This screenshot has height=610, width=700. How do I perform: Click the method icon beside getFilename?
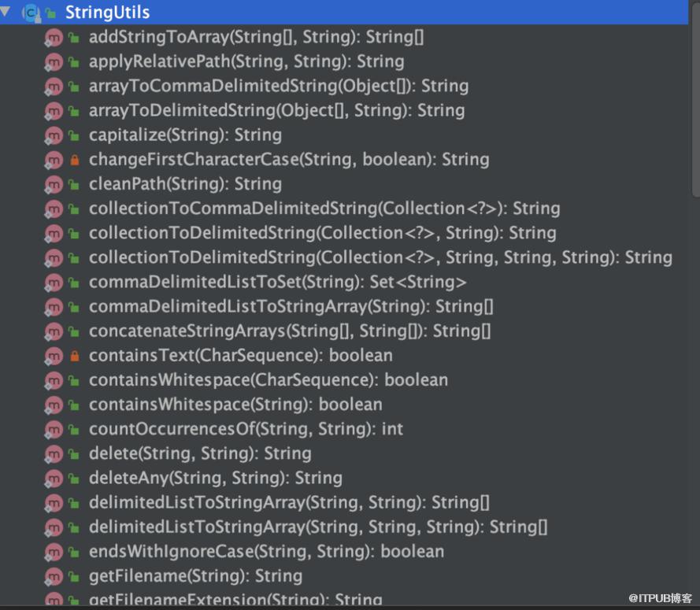click(54, 576)
